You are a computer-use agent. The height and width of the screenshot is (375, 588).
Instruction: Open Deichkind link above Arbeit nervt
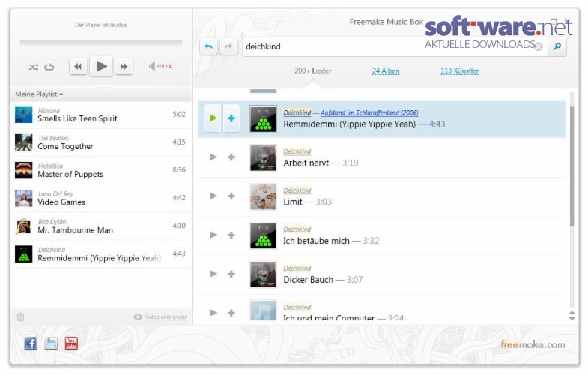point(297,151)
